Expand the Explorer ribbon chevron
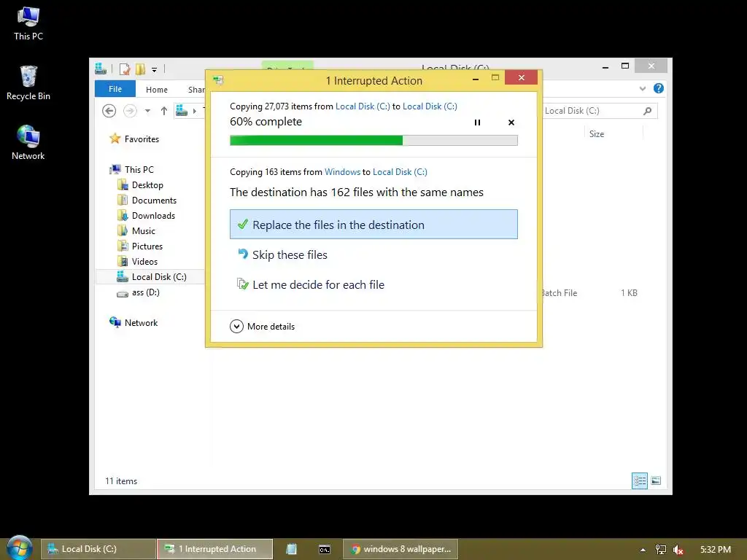Image resolution: width=747 pixels, height=560 pixels. pos(643,88)
